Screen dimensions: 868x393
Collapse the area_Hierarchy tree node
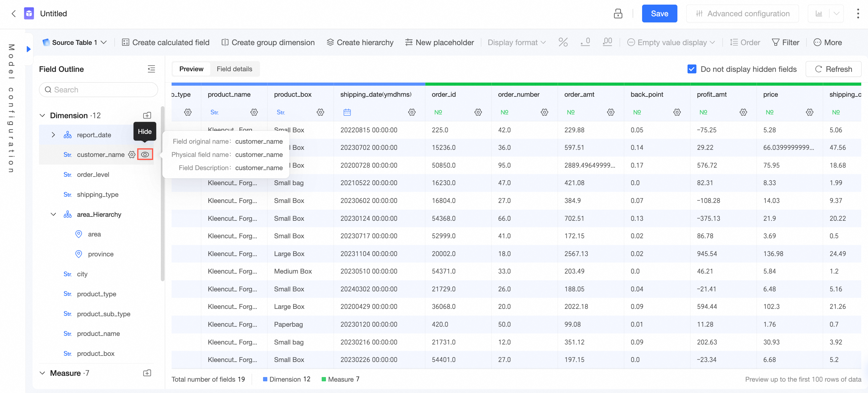click(x=53, y=214)
